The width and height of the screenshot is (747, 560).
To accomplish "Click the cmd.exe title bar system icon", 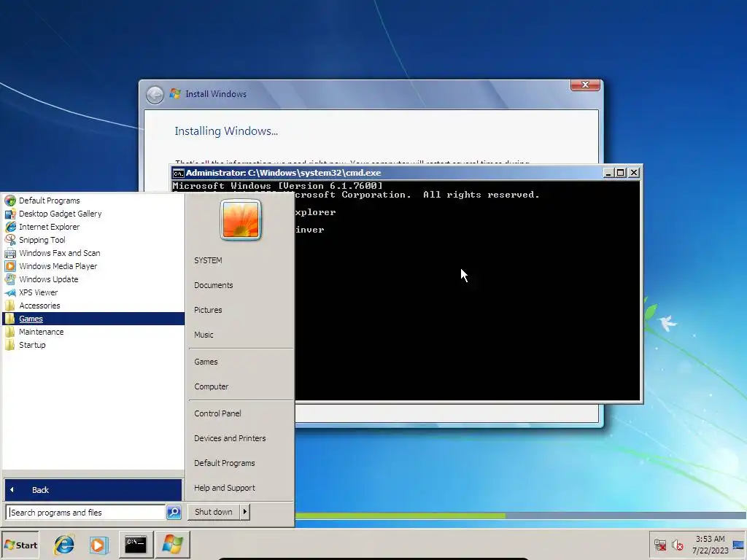I will 178,174.
